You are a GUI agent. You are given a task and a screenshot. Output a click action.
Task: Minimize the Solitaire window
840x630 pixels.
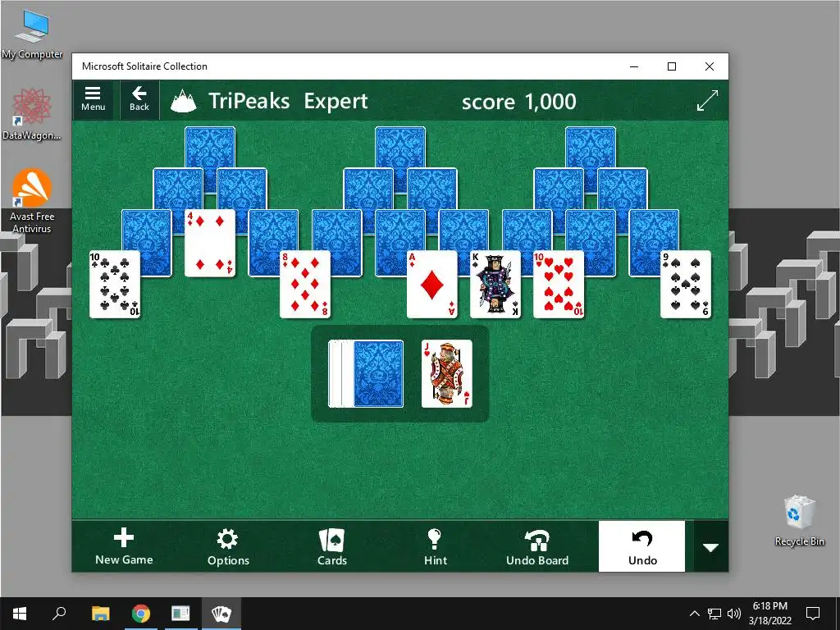(x=634, y=66)
